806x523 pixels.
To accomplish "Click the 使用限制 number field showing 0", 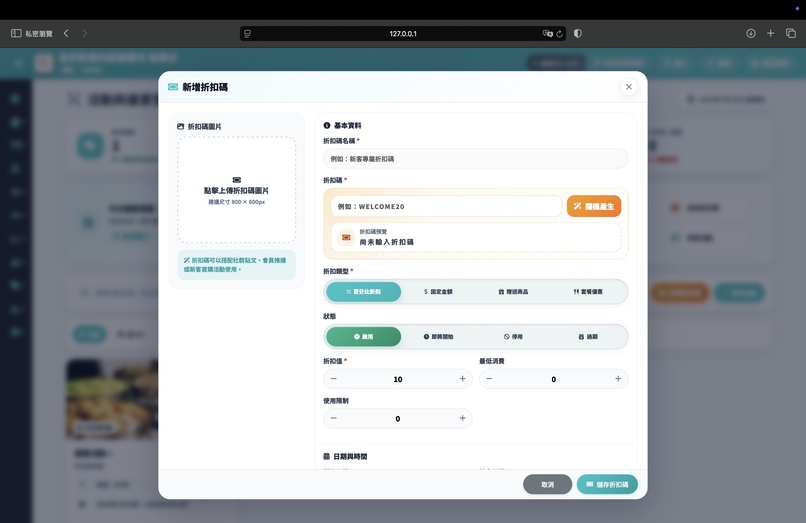I will (398, 419).
